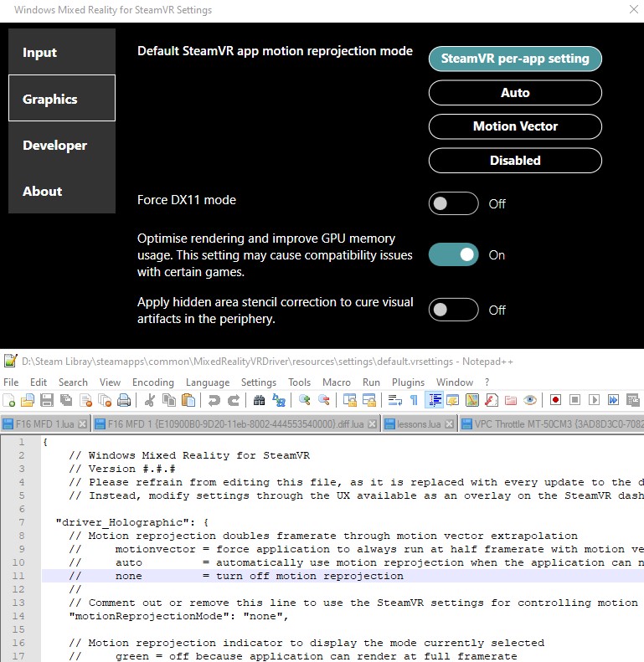Click the Function List icon
The width and height of the screenshot is (644, 662).
[492, 400]
